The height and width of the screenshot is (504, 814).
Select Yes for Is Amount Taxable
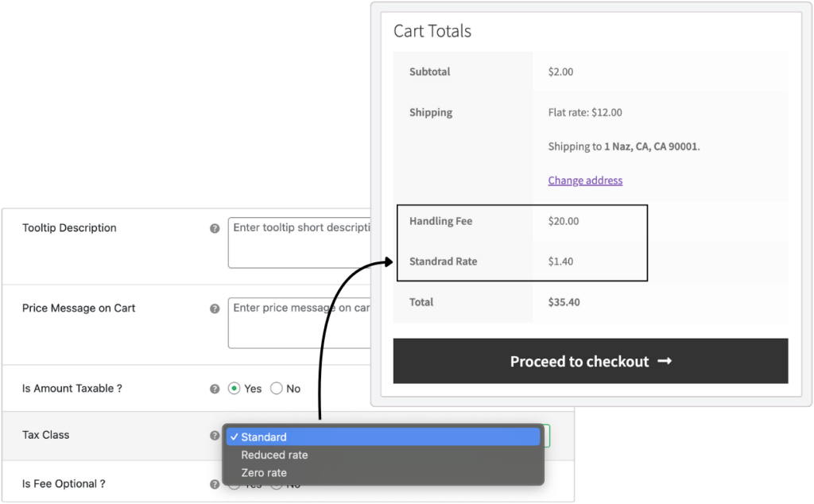(234, 389)
